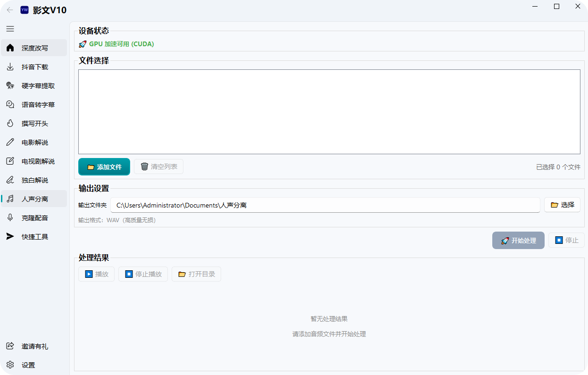Open 克隆配音 microphone item
The height and width of the screenshot is (375, 588).
point(34,218)
